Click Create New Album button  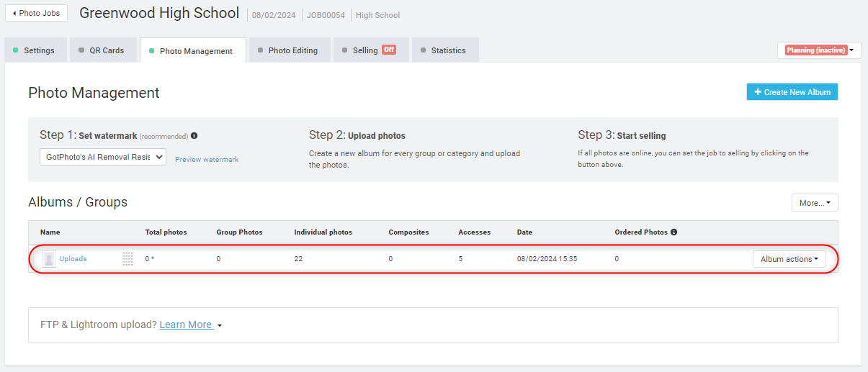[x=792, y=92]
